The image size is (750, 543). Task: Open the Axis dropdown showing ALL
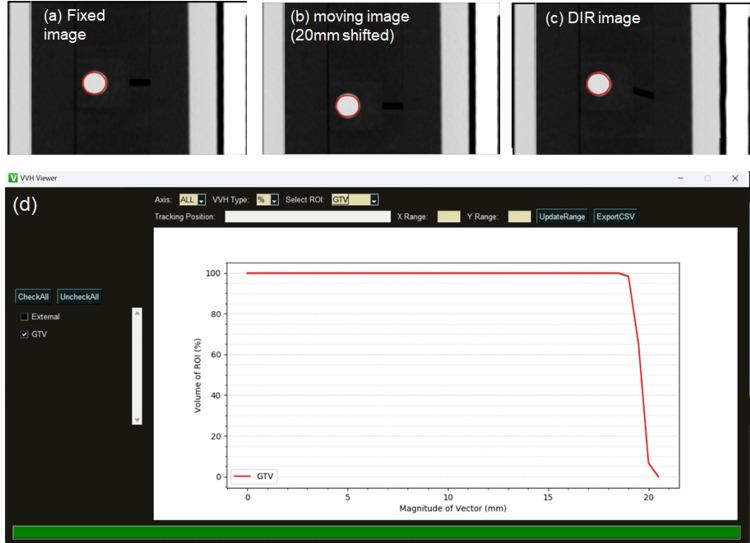click(x=192, y=199)
